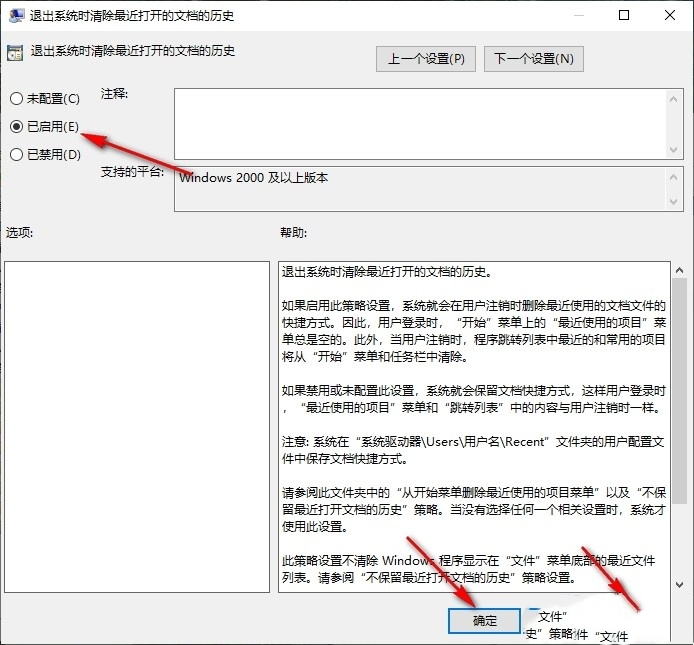Maximize the policy dialog window
The image size is (694, 645).
point(624,15)
